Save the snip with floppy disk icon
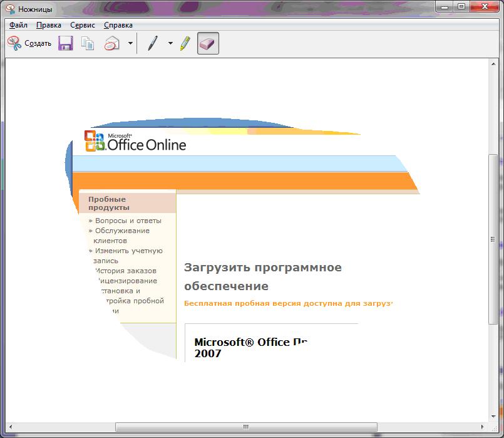Image resolution: width=504 pixels, height=438 pixels. pos(66,43)
